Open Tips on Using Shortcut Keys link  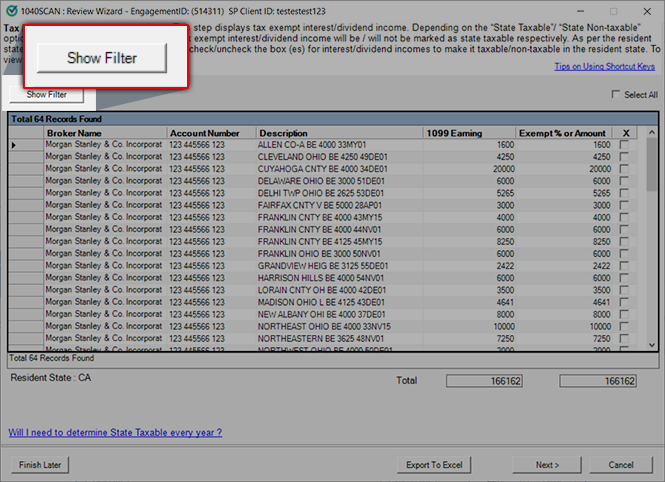[x=605, y=67]
